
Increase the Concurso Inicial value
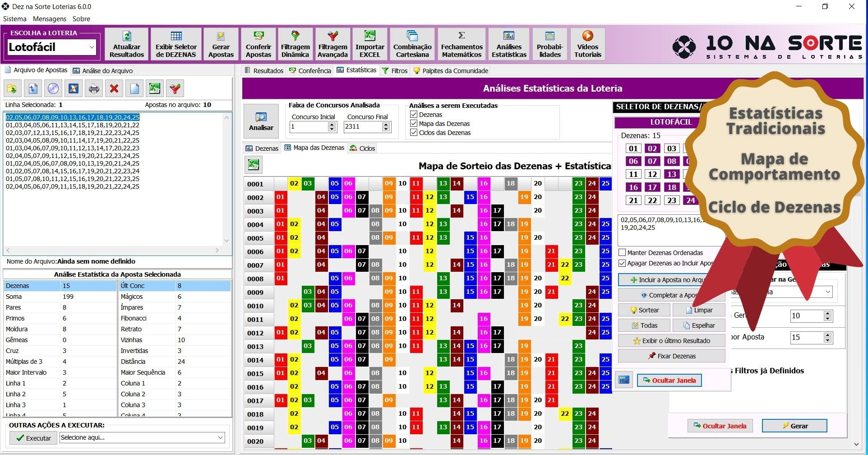click(332, 124)
